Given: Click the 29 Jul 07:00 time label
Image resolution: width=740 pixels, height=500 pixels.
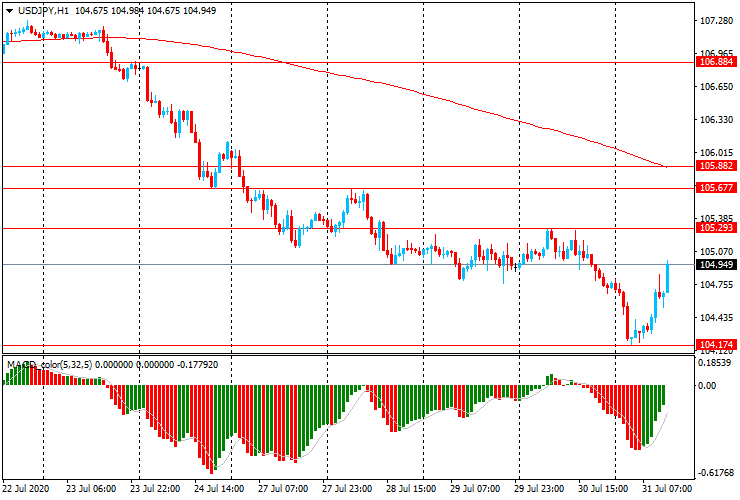Looking at the screenshot, I should tap(475, 488).
